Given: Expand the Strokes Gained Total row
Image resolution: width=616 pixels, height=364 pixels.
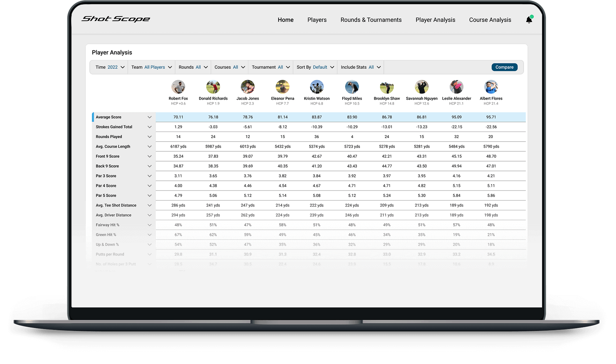Looking at the screenshot, I should point(149,127).
